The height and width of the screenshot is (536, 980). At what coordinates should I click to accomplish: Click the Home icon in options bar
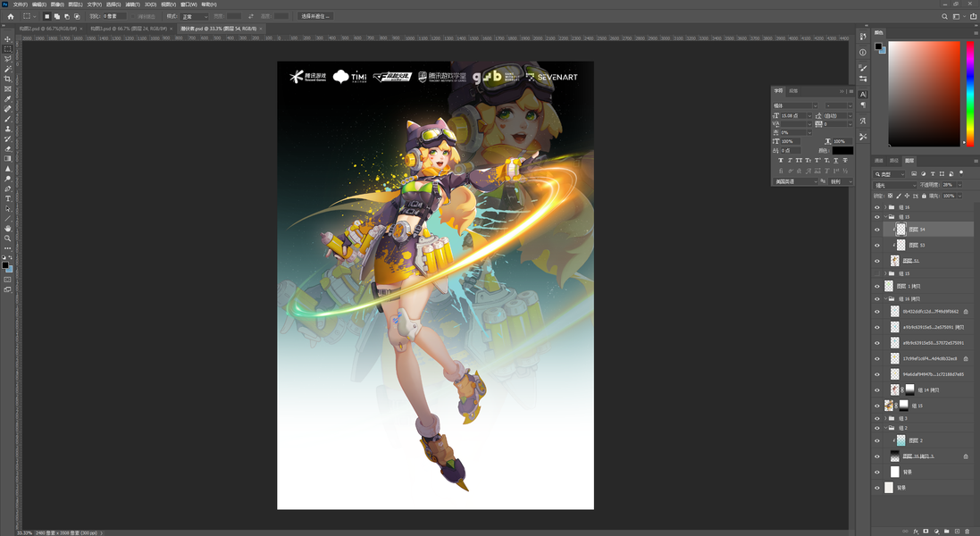point(10,16)
